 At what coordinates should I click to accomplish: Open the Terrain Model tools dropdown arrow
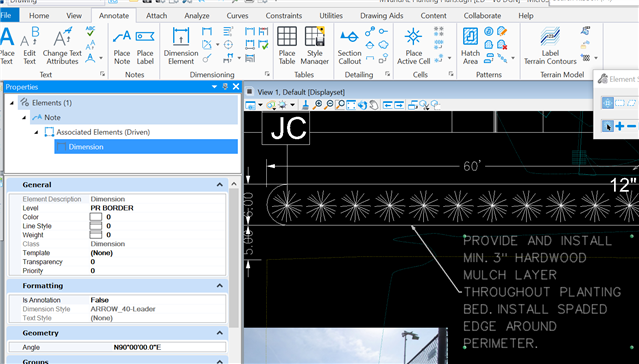click(x=596, y=58)
